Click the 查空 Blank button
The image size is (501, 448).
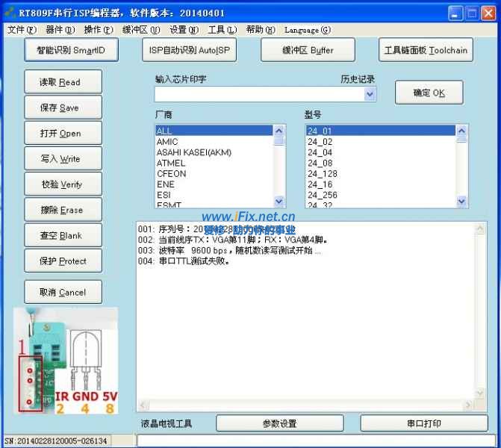coord(63,235)
